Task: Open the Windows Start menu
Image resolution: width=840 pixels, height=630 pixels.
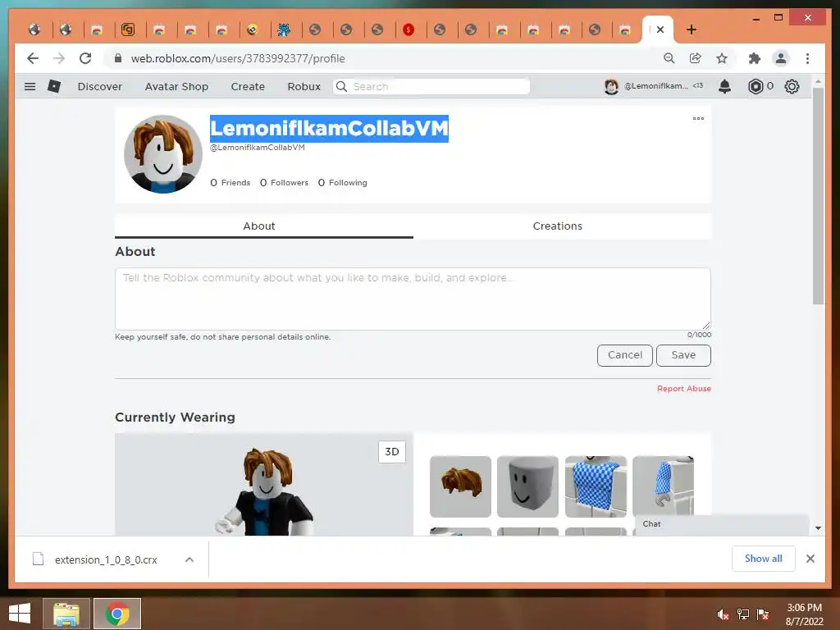Action: pos(20,614)
